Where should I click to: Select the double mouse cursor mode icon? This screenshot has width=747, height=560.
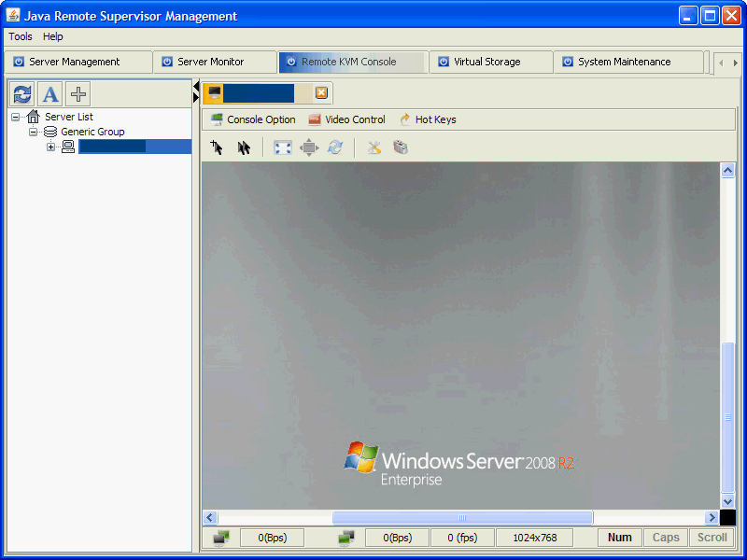pos(244,147)
